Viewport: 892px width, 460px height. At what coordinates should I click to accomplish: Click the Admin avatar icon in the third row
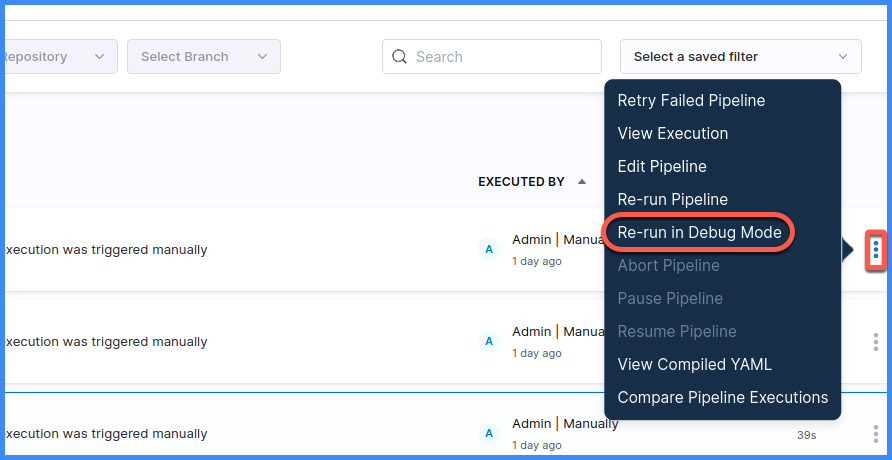[489, 434]
